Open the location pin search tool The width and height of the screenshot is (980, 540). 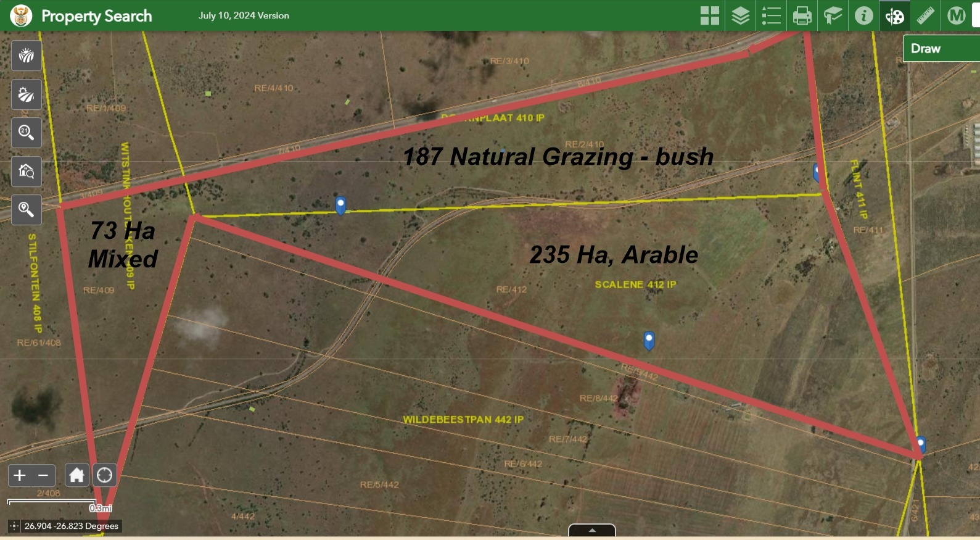coord(27,210)
